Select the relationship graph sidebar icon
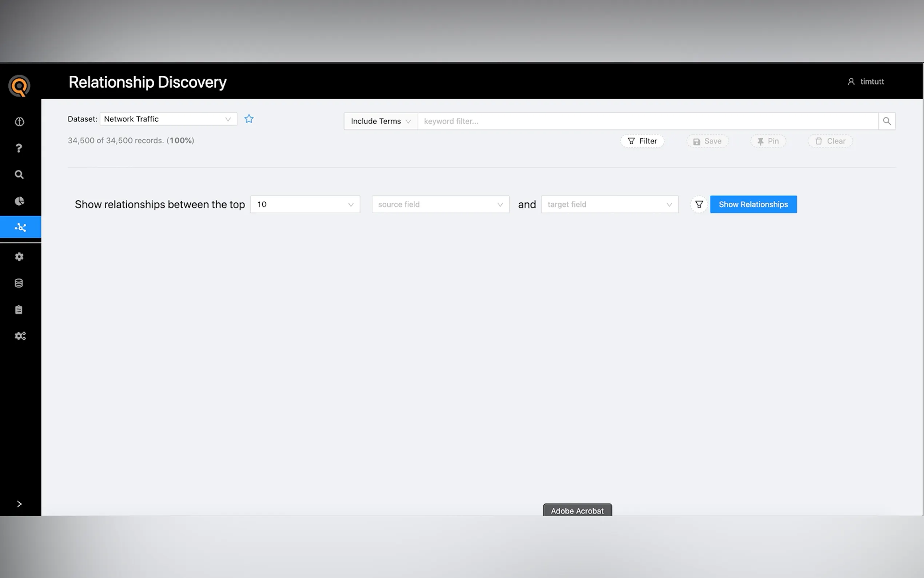924x578 pixels. coord(20,227)
